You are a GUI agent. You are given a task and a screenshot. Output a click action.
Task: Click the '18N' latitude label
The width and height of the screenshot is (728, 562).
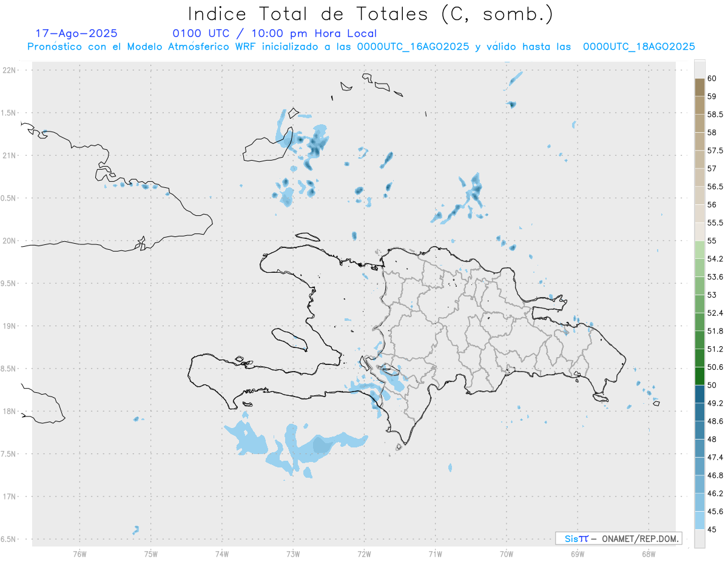[10, 411]
